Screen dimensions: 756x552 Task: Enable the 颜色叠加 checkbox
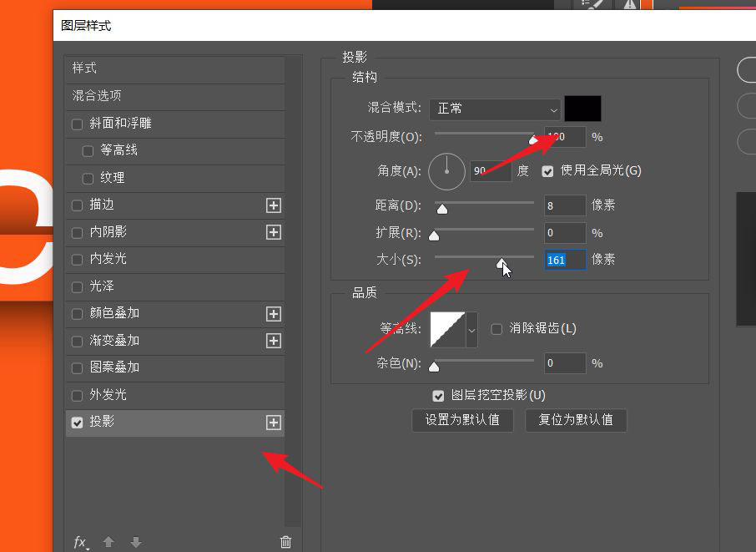pyautogui.click(x=77, y=314)
